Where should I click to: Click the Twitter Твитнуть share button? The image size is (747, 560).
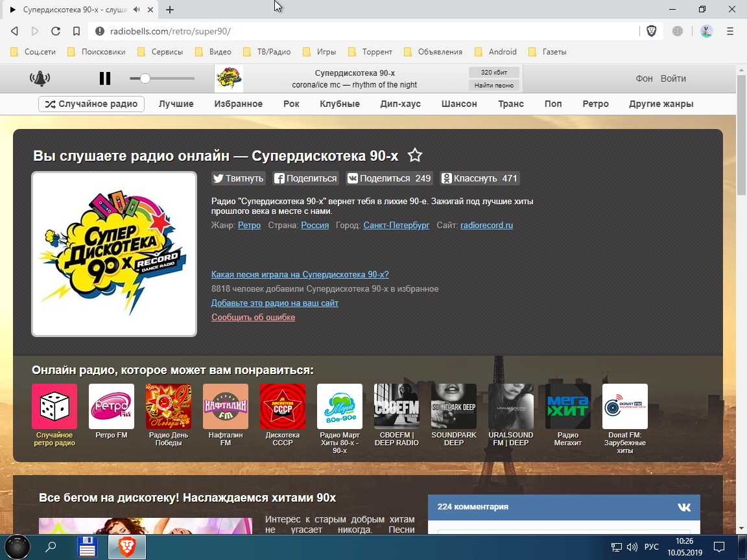238,178
